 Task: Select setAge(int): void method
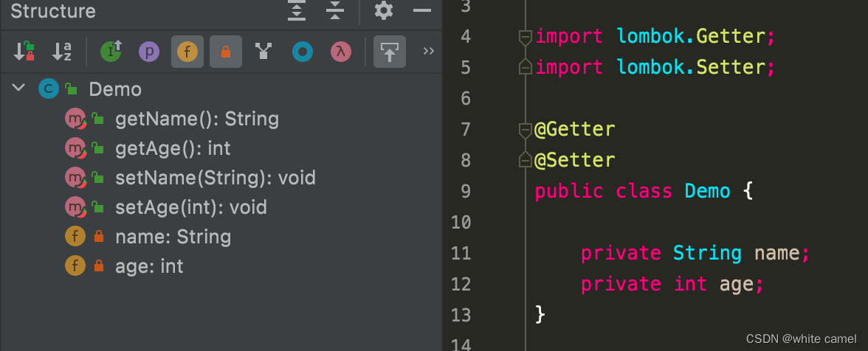pyautogui.click(x=191, y=207)
